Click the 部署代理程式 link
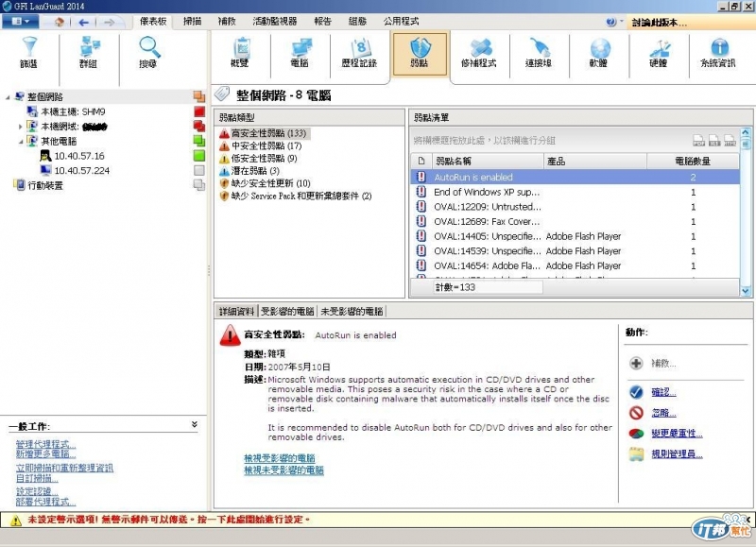Screen dimensions: 756x547 pos(45,502)
